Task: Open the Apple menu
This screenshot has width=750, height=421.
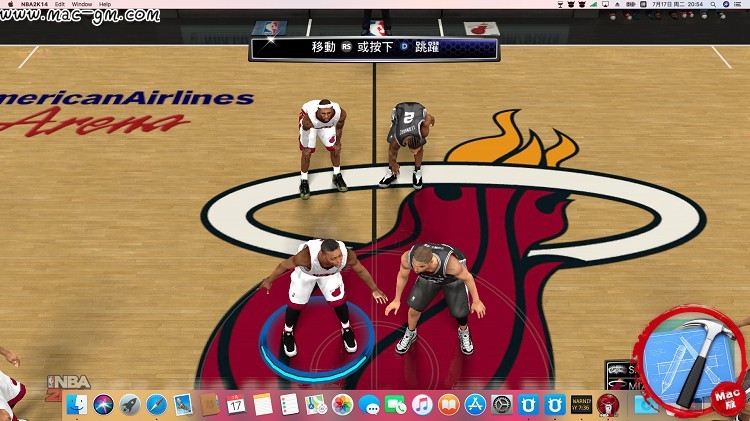Action: tap(11, 4)
